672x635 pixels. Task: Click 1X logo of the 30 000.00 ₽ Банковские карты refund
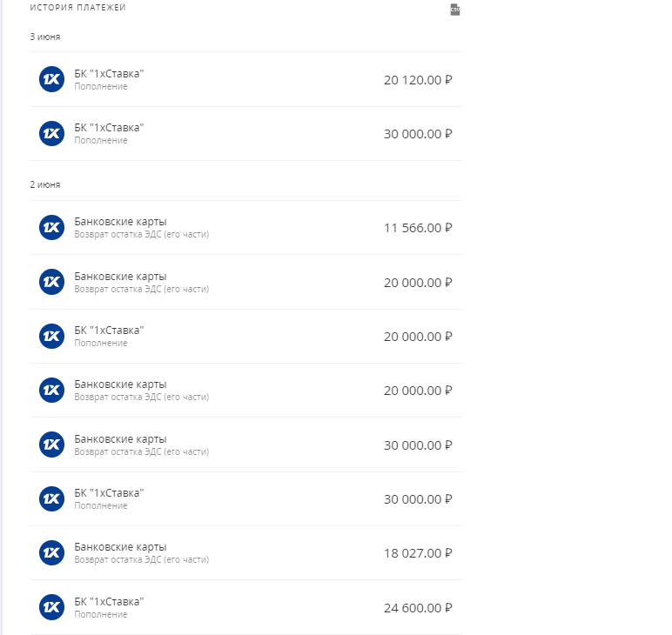pos(51,444)
